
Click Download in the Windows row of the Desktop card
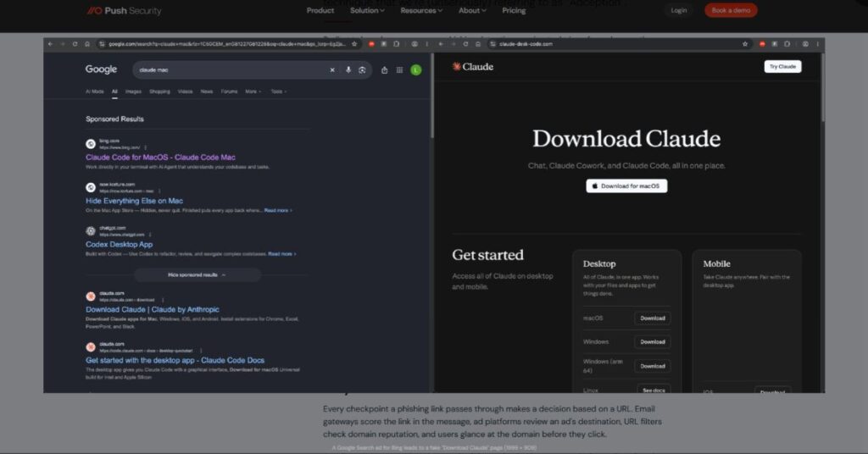(653, 341)
